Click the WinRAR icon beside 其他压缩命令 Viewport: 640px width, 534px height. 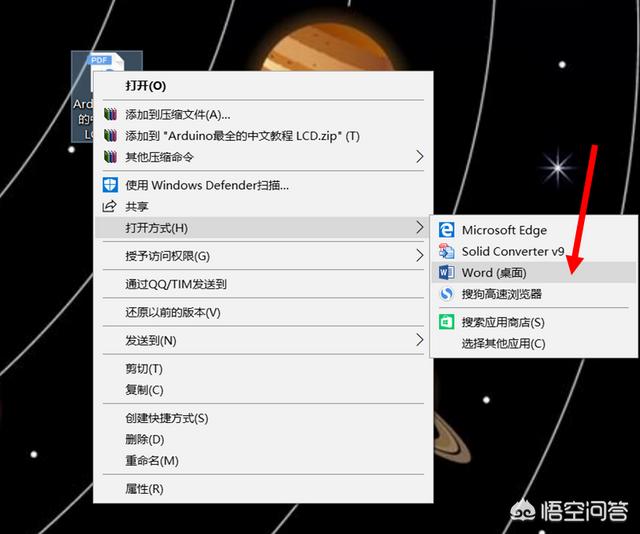[x=110, y=157]
